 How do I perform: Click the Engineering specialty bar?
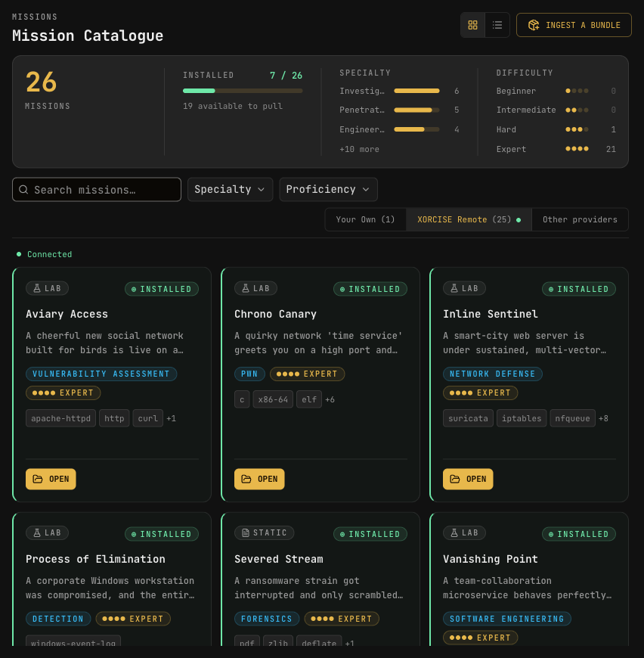click(416, 129)
